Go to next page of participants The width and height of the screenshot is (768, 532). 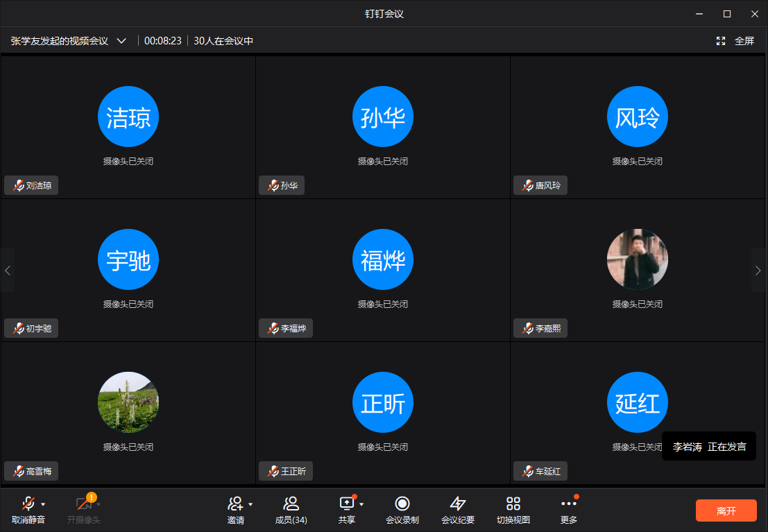(758, 271)
